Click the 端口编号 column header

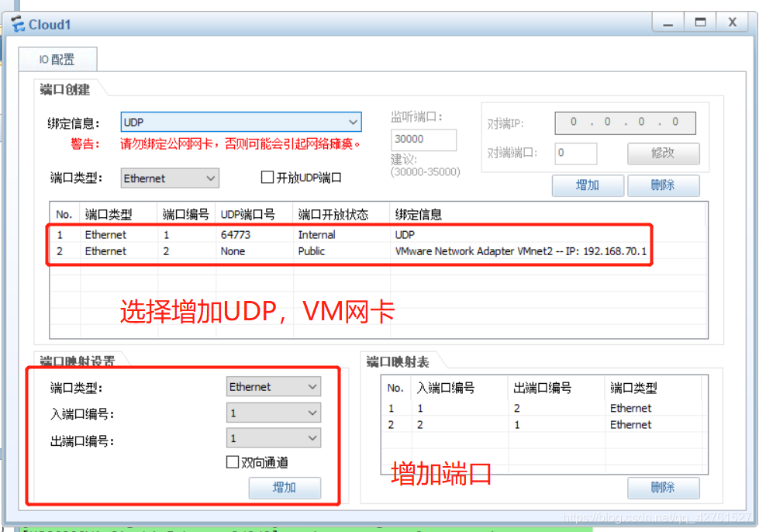click(x=186, y=214)
